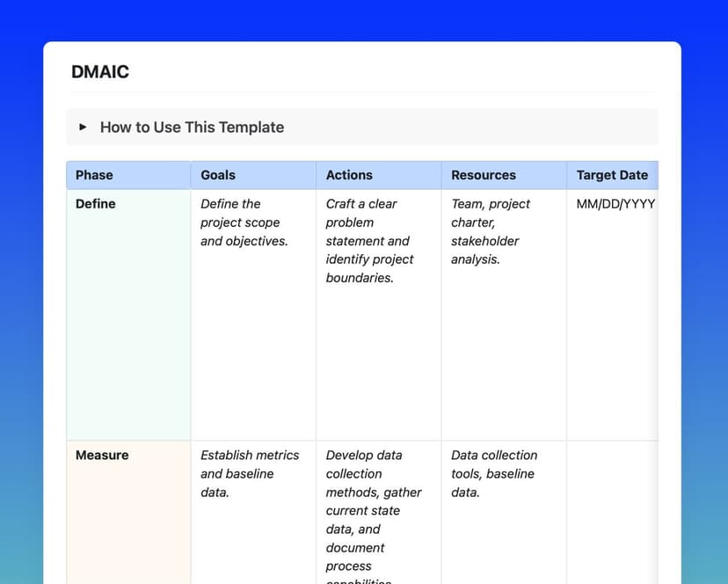Select the empty Target Date cell for Measure

[613, 493]
